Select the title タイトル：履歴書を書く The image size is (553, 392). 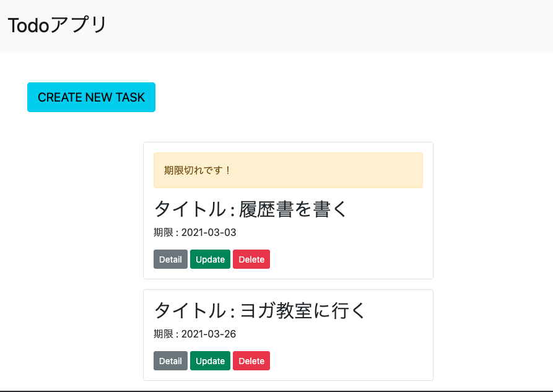click(250, 209)
